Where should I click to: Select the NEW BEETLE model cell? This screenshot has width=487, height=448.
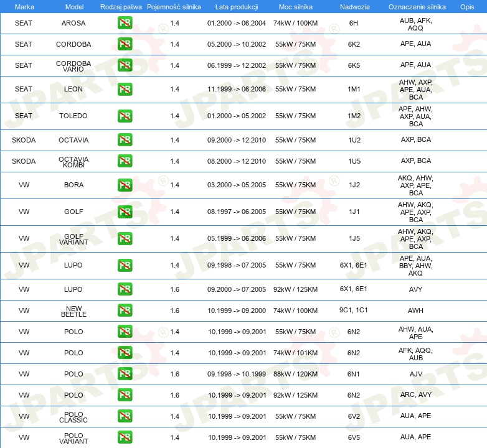tap(73, 312)
